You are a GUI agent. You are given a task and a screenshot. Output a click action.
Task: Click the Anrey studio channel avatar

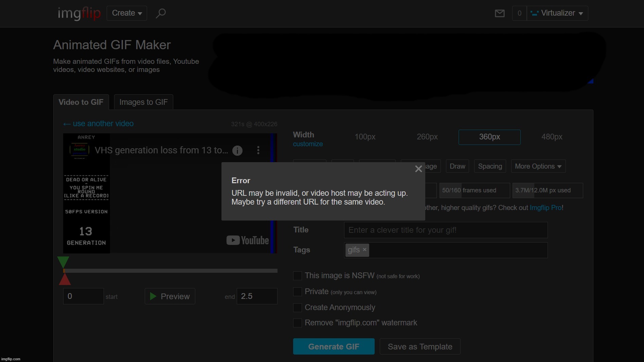79,150
